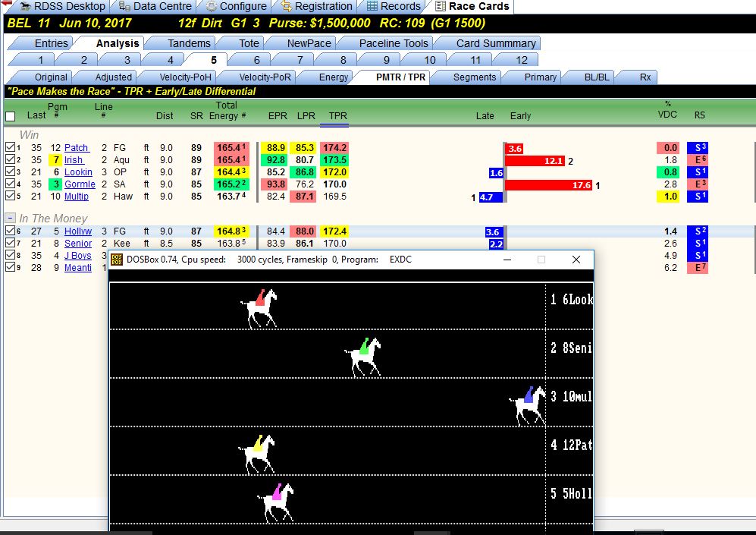756x535 pixels.
Task: Uncheck the Irish row checkbox
Action: (10, 159)
